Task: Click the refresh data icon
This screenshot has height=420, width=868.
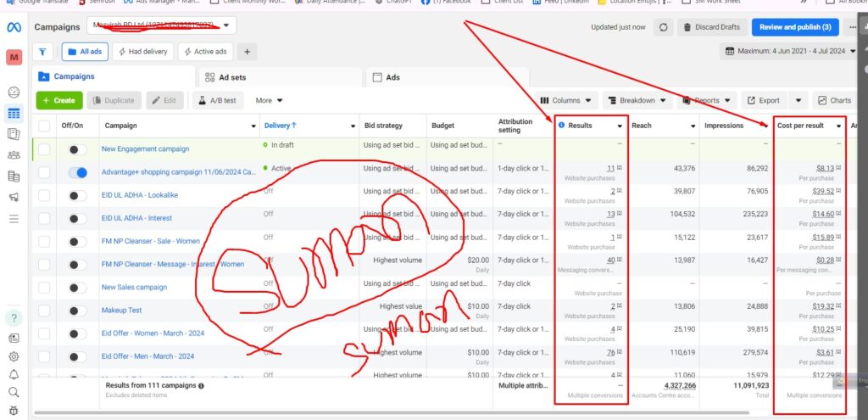Action: 664,27
